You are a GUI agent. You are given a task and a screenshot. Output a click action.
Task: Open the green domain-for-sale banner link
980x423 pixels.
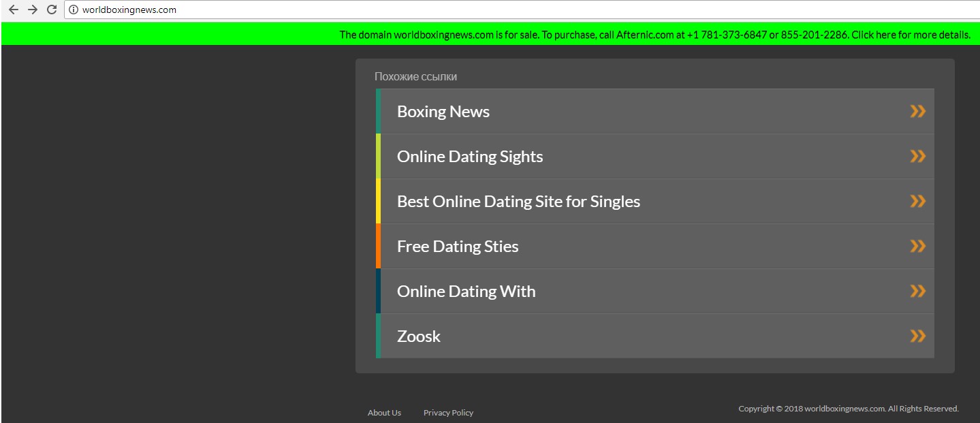click(654, 35)
